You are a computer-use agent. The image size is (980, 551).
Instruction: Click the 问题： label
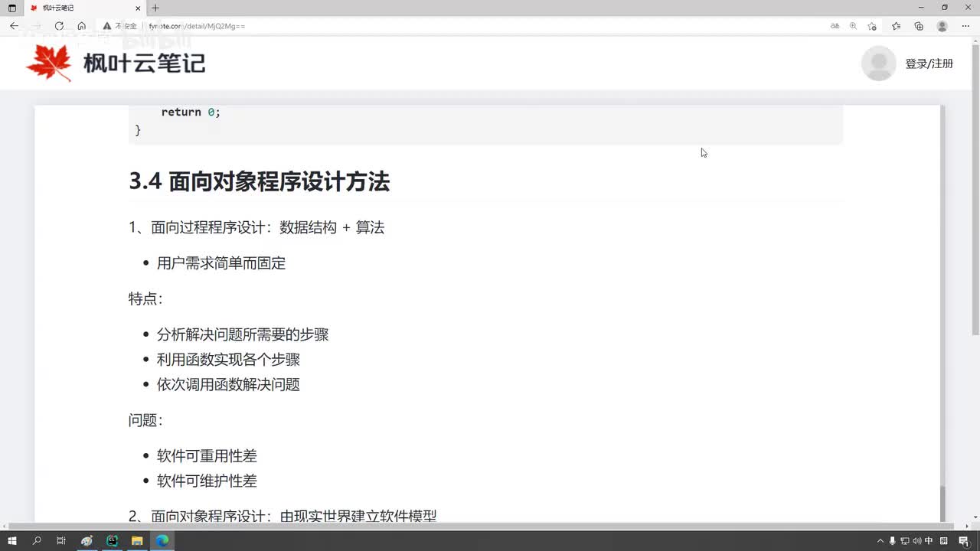tap(145, 420)
